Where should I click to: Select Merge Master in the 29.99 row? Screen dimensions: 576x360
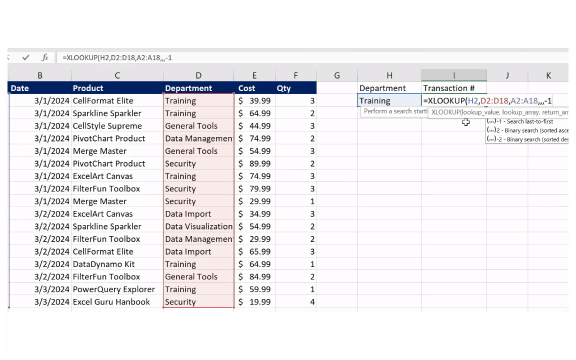(x=117, y=201)
